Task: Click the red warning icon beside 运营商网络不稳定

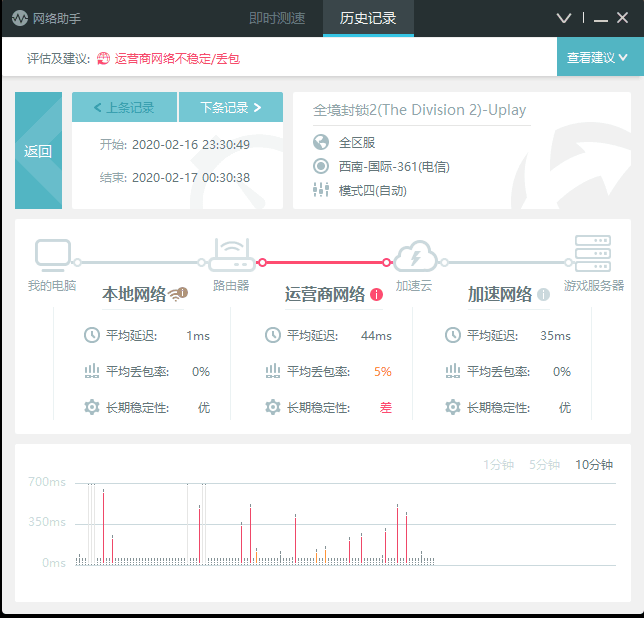Action: click(104, 59)
